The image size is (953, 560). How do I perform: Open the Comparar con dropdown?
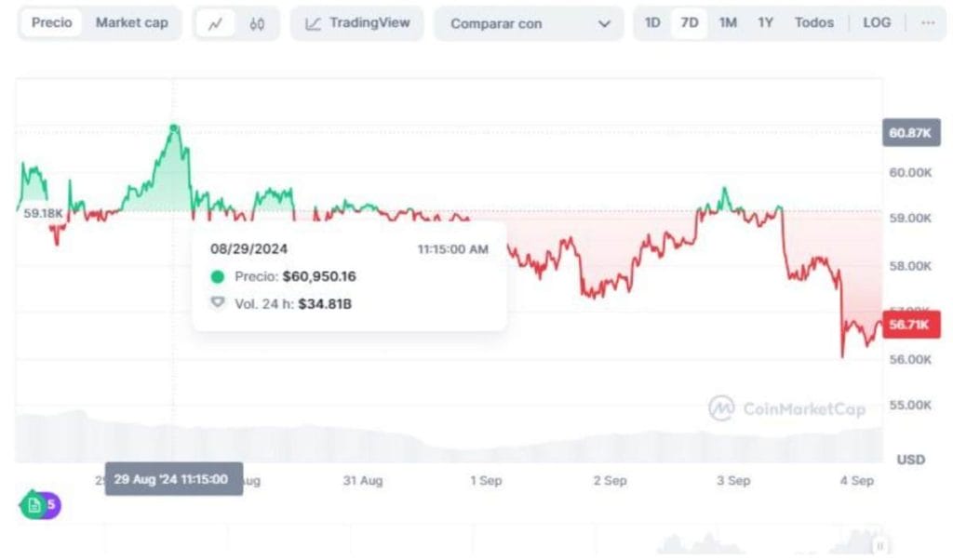point(529,23)
